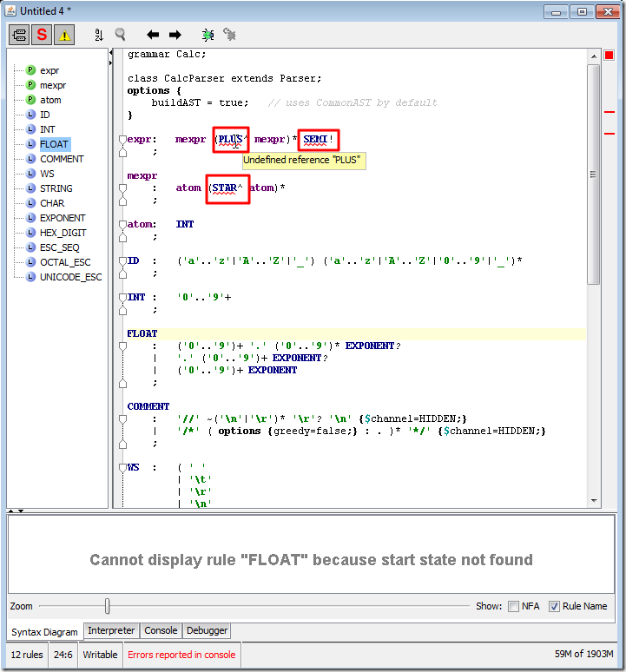Click the magnifier find icon in the toolbar
The height and width of the screenshot is (672, 626).
tap(121, 34)
